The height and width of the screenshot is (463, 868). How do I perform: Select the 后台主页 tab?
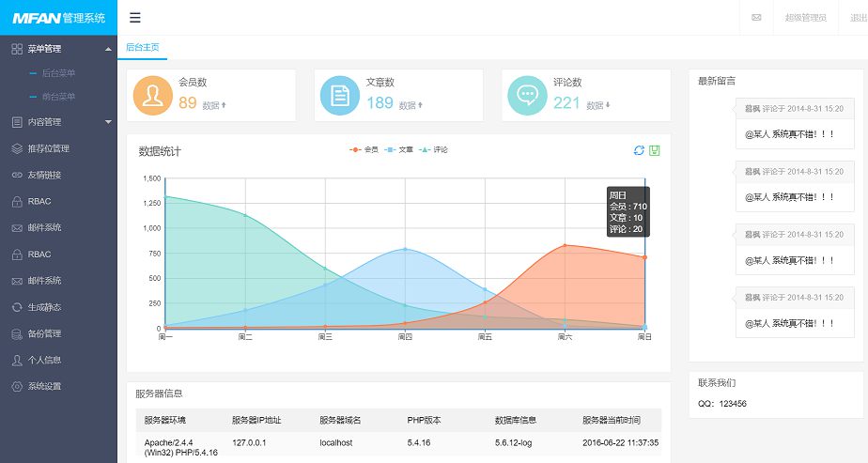coord(143,47)
